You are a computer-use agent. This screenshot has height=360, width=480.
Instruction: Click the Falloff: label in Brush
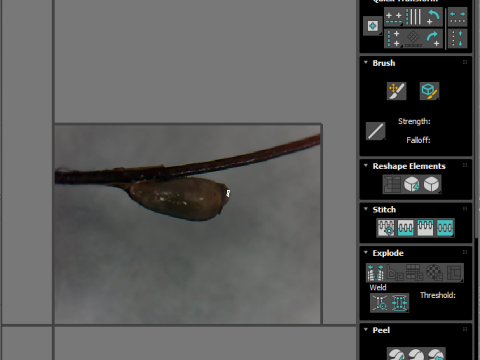[x=418, y=140]
